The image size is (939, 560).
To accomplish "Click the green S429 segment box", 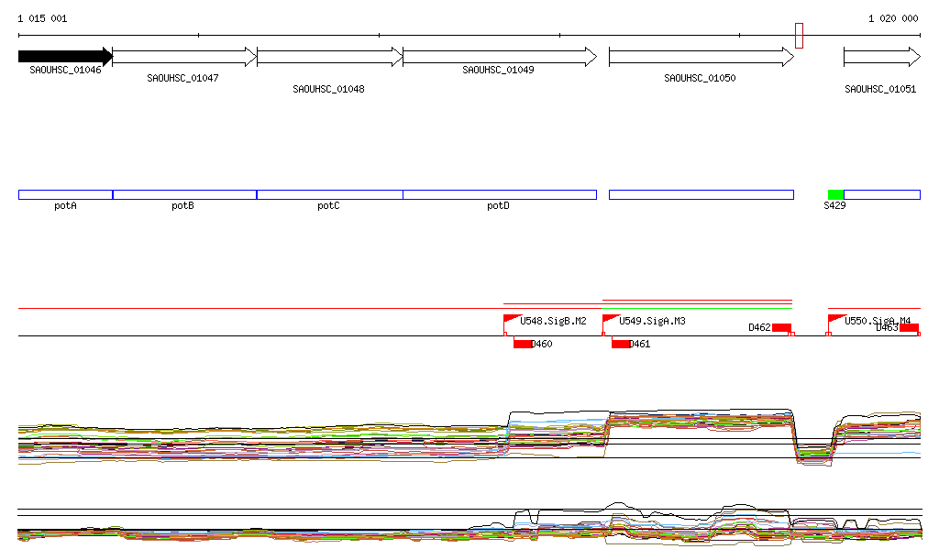I will [835, 194].
